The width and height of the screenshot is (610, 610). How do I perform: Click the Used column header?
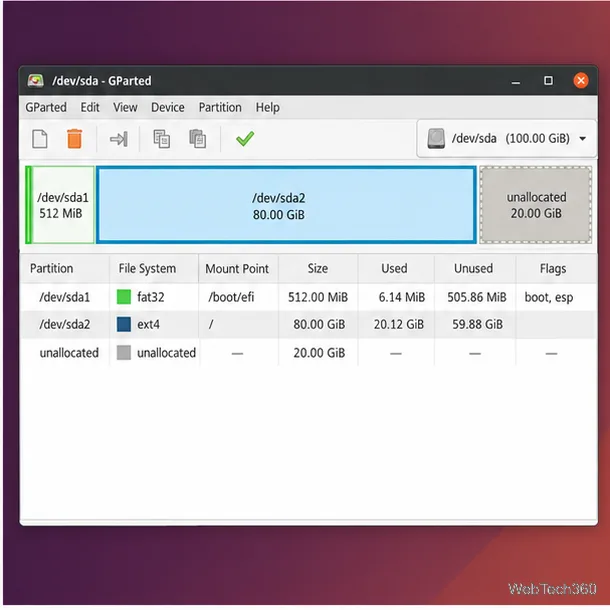pos(394,268)
